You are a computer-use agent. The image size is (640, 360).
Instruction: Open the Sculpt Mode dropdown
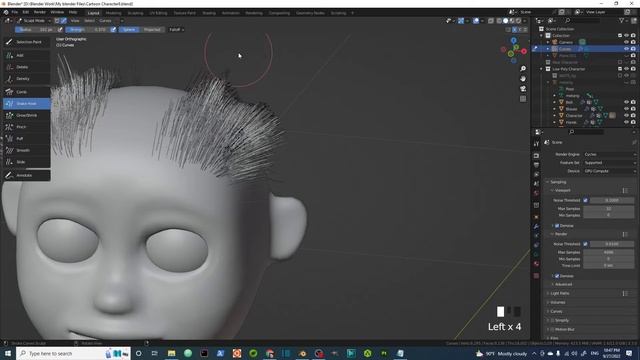pos(34,20)
